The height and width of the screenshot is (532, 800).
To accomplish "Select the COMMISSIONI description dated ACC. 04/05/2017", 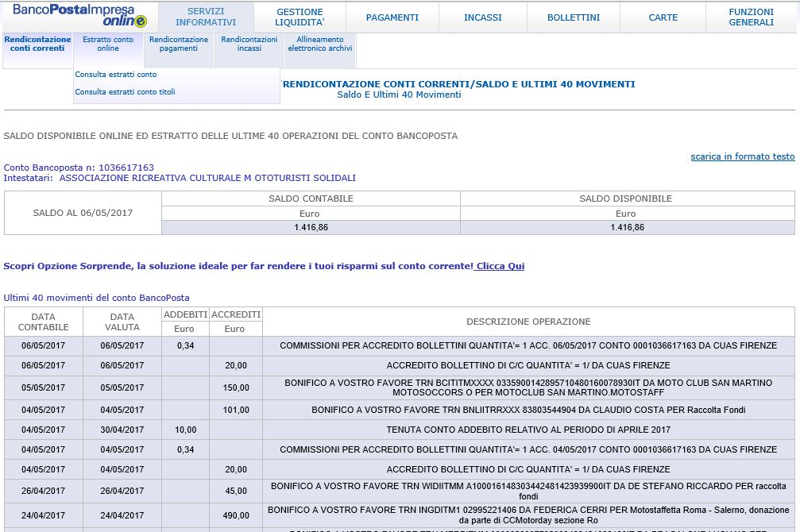I will tap(528, 449).
